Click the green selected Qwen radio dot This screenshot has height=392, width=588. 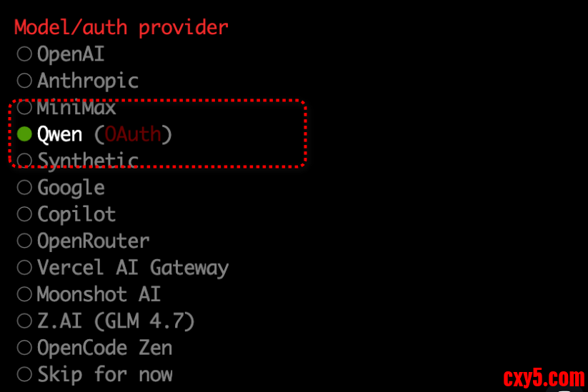24,134
